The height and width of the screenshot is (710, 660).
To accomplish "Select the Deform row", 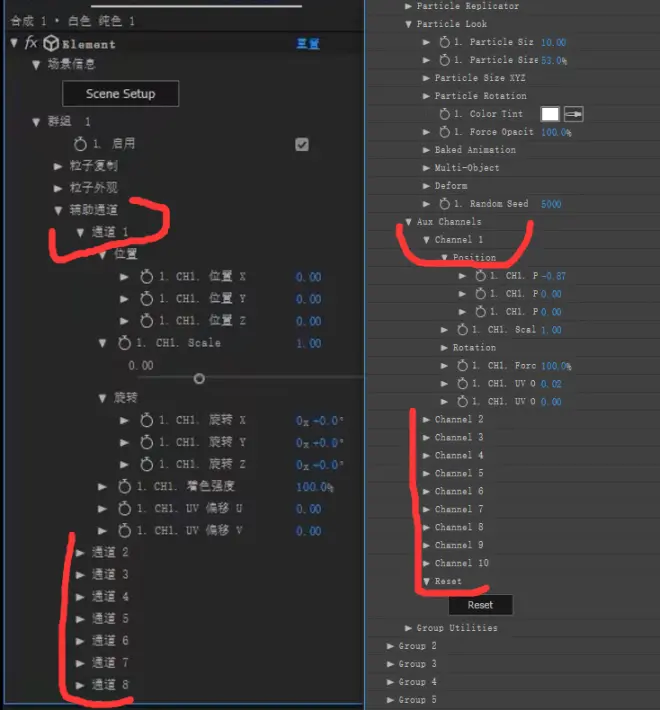I will [451, 186].
